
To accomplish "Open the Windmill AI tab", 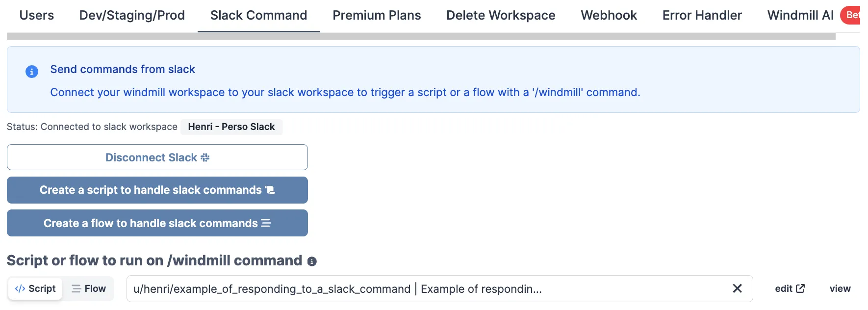I will click(x=800, y=15).
